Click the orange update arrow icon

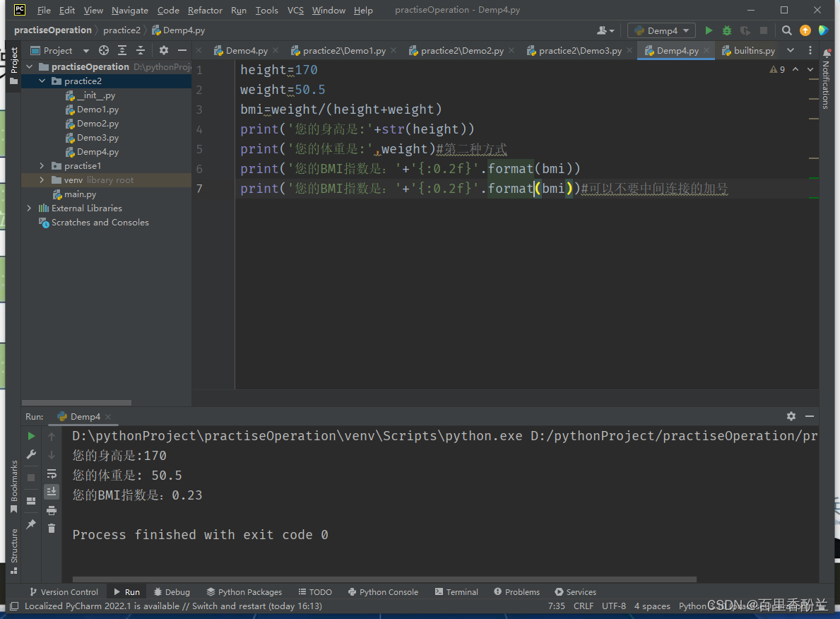[x=805, y=30]
